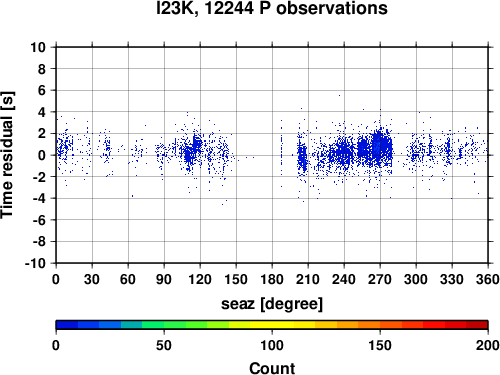Click the plot title 'I23K, 12244 P observations'

[272, 8]
